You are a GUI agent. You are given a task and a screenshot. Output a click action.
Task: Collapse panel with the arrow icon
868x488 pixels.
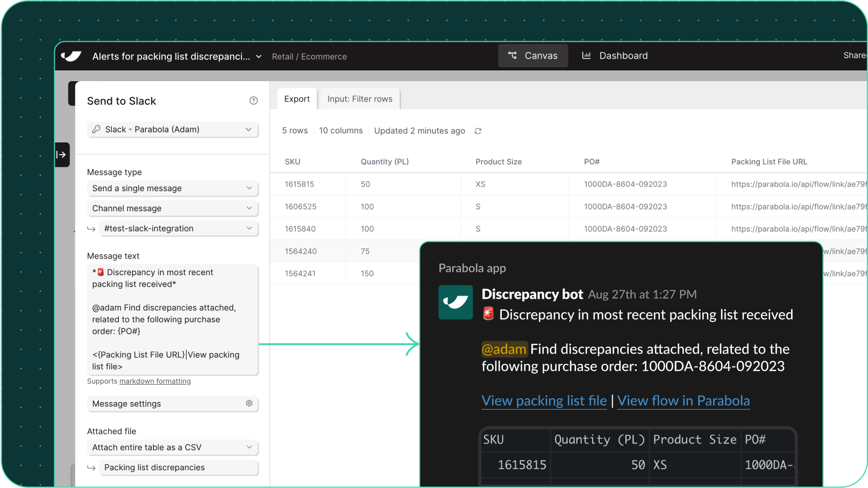[x=62, y=155]
